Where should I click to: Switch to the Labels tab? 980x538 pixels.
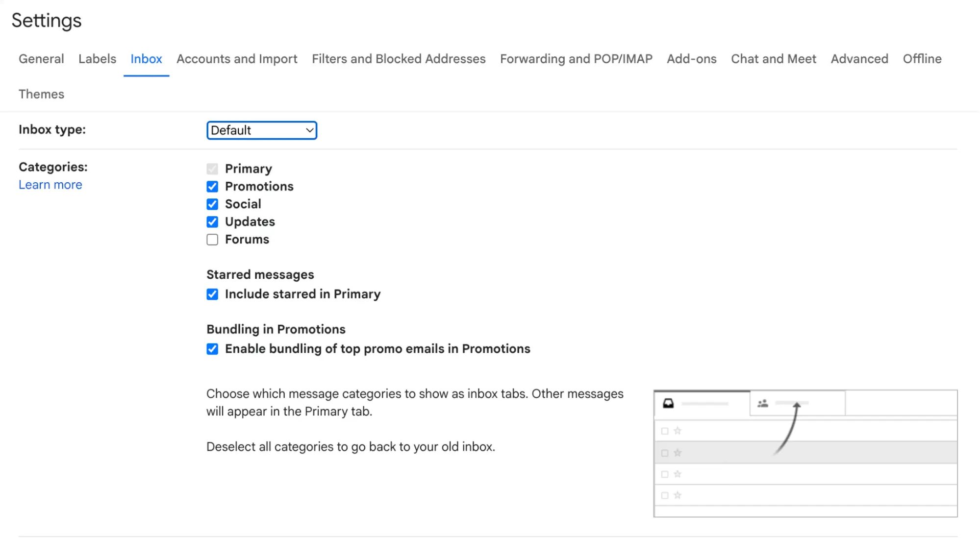[x=97, y=58]
